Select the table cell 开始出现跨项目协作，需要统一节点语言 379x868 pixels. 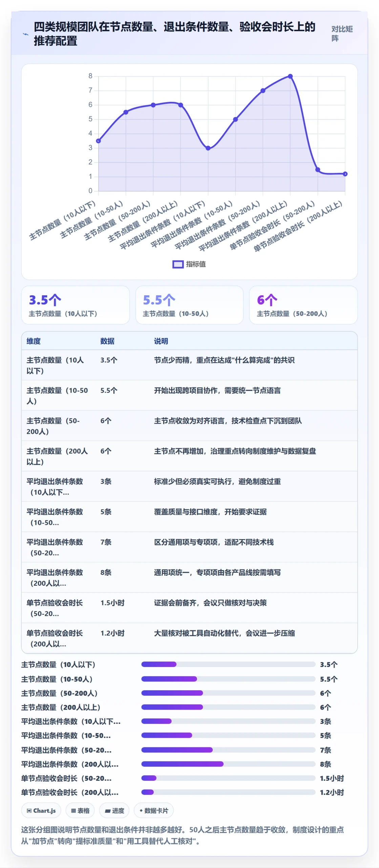coord(217,391)
